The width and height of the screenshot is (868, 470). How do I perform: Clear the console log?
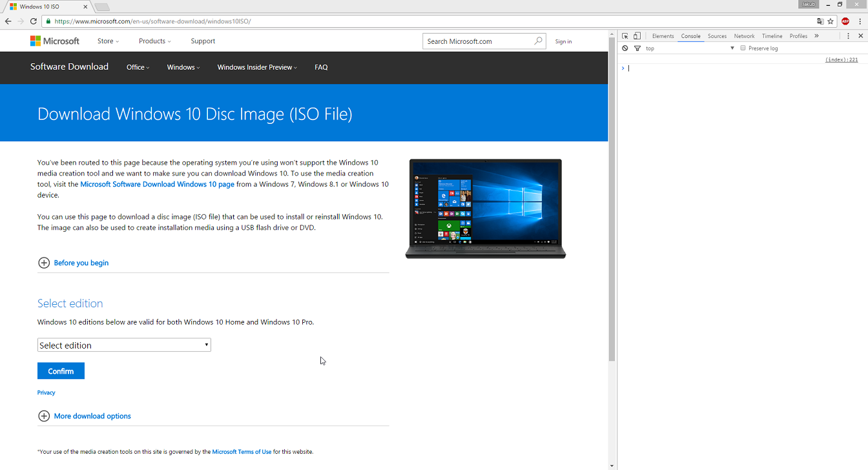(x=625, y=48)
